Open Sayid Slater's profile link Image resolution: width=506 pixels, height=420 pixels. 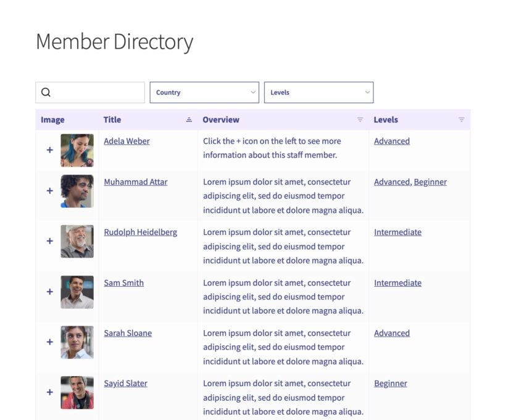[125, 384]
